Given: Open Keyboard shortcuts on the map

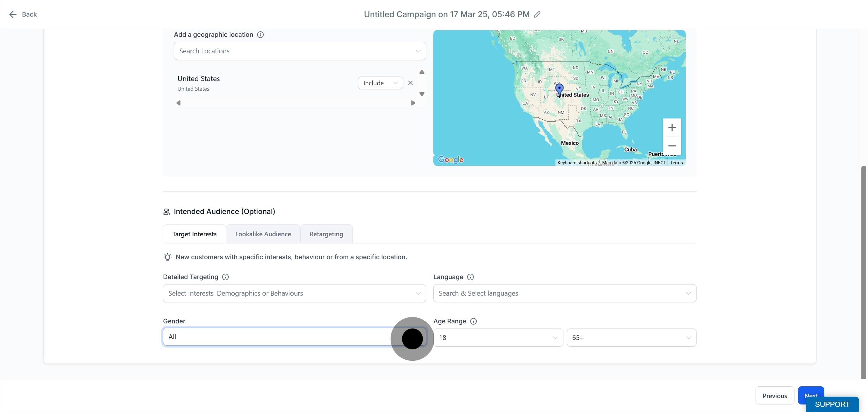Looking at the screenshot, I should (577, 163).
